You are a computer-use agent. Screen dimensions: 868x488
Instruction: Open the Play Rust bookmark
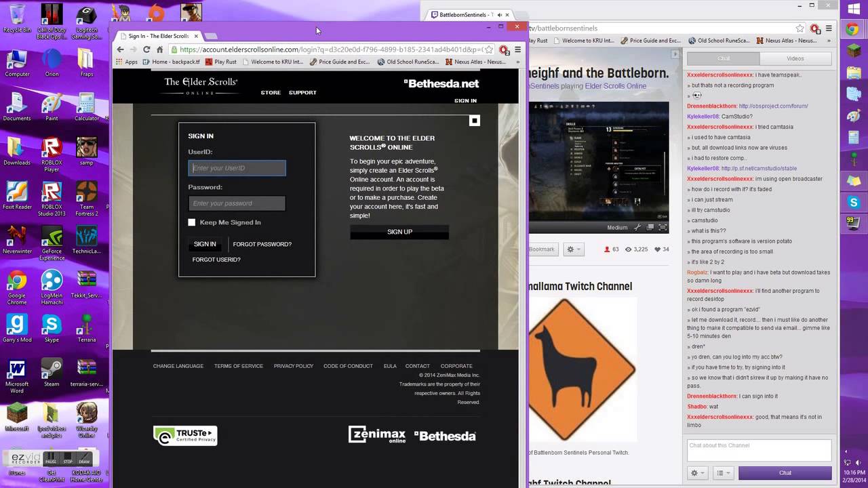click(x=220, y=62)
